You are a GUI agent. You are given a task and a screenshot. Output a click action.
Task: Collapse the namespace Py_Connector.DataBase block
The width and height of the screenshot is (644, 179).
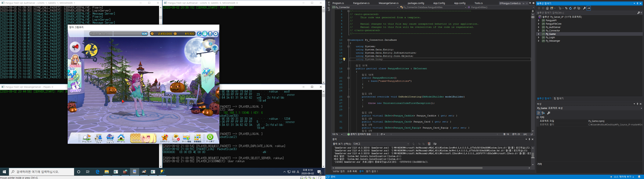pyautogui.click(x=348, y=40)
